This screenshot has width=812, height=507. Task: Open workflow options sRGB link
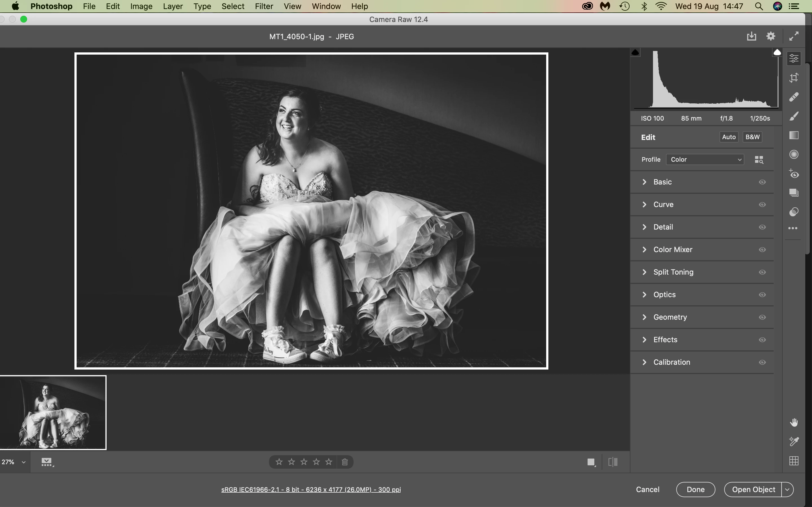coord(311,490)
